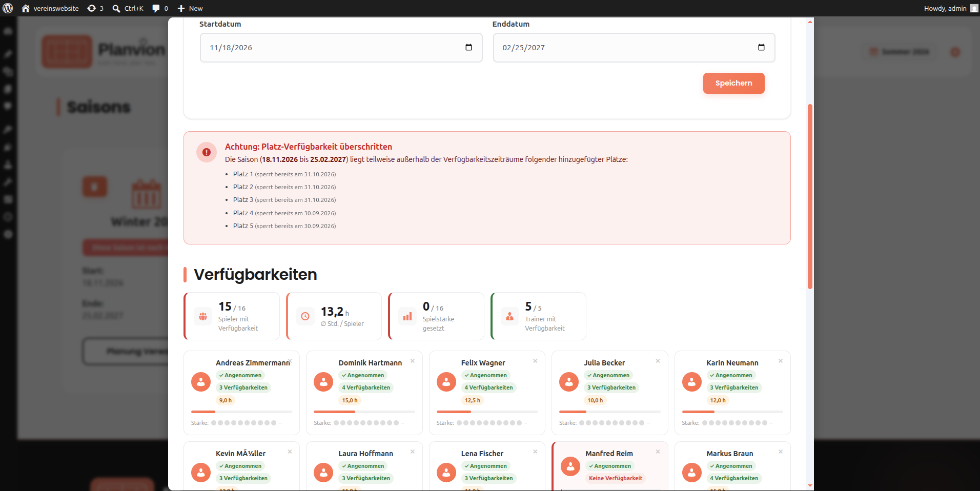Screen dimensions: 980x491
Task: Remove Dominik Hartmann's player card
Action: 413,361
